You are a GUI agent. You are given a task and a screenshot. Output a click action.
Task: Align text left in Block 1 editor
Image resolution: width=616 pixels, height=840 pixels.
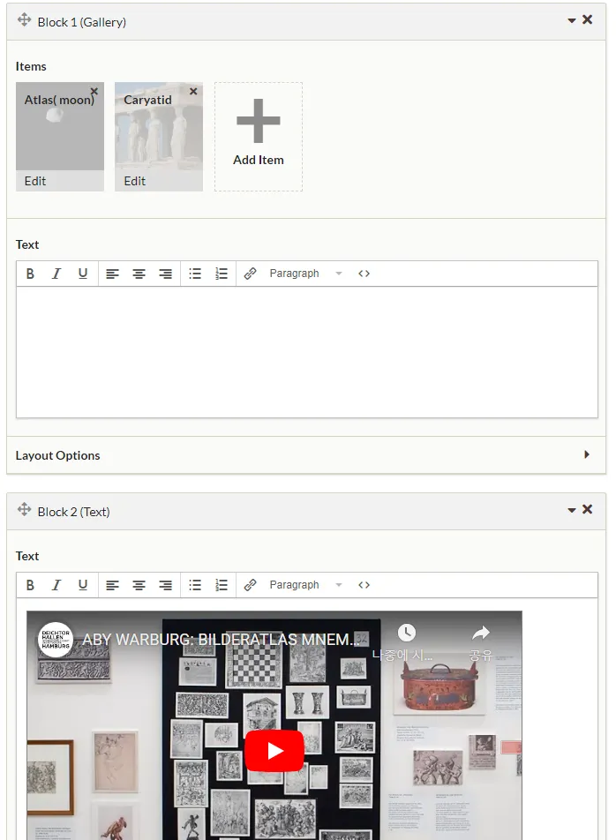pos(112,274)
